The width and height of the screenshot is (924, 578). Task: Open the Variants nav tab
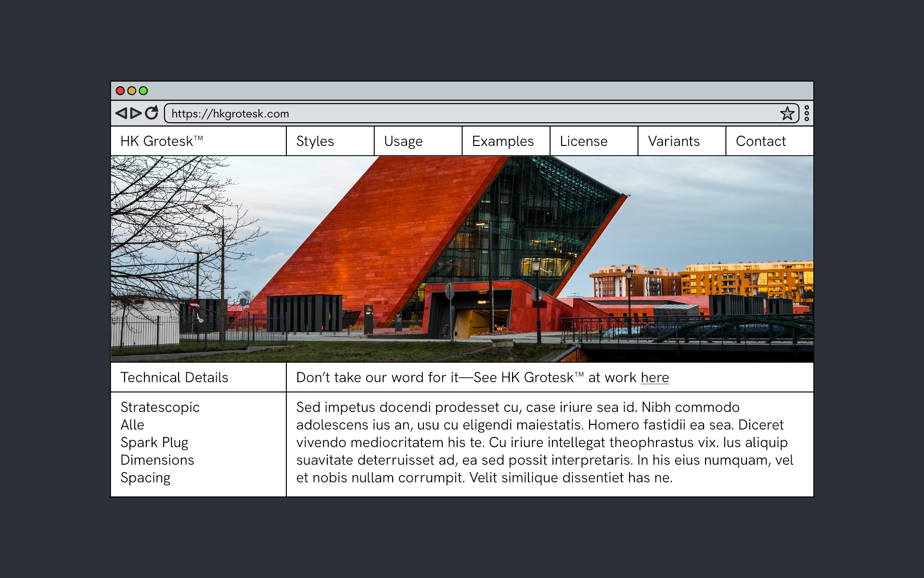tap(682, 141)
